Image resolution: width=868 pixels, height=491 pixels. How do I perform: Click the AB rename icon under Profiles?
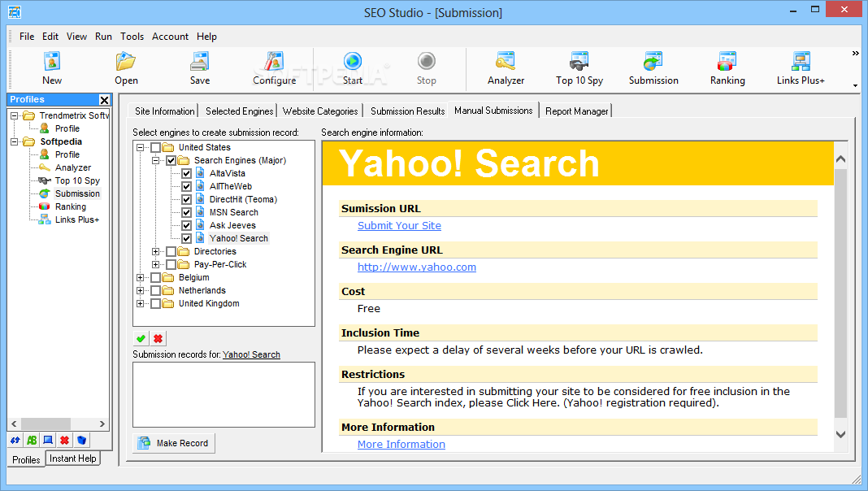point(32,440)
